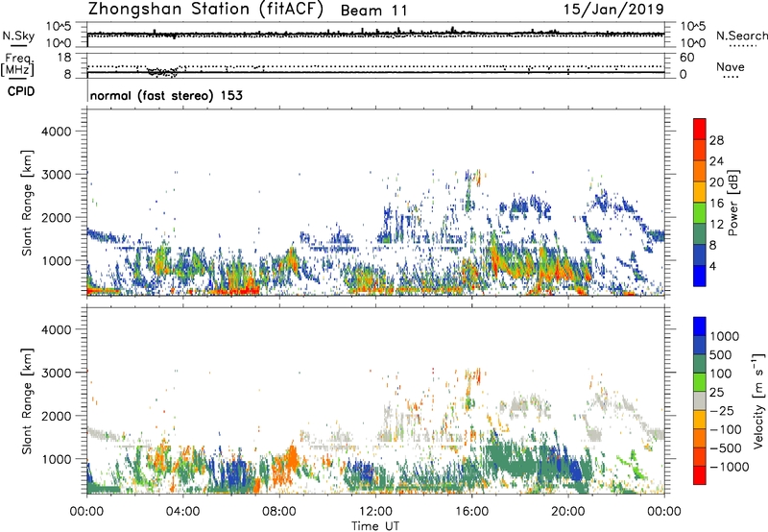The height and width of the screenshot is (532, 768).
Task: Click the 'Nave' legend label
Action: (731, 66)
